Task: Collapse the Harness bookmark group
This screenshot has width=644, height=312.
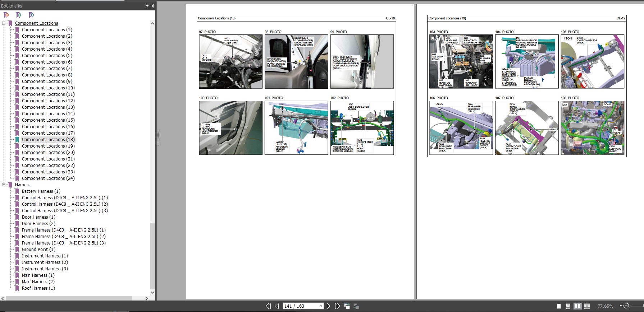Action: [4, 185]
